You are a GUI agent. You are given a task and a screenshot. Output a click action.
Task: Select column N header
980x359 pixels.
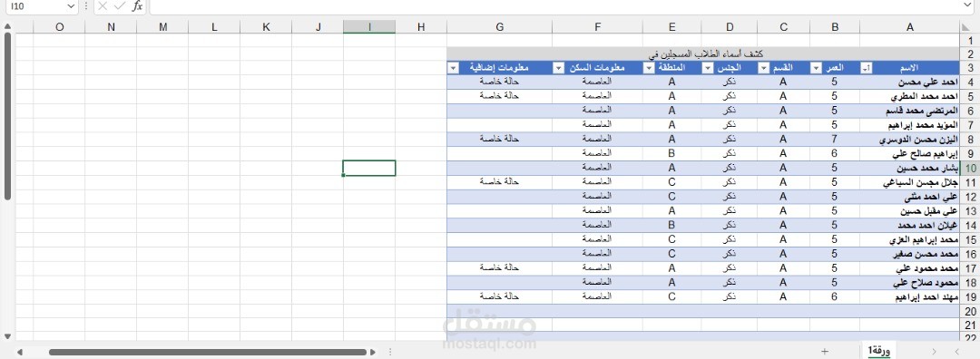click(111, 27)
